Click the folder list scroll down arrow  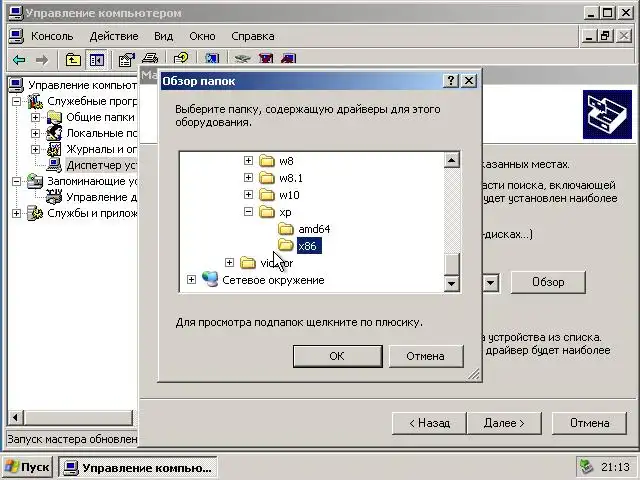(x=451, y=283)
